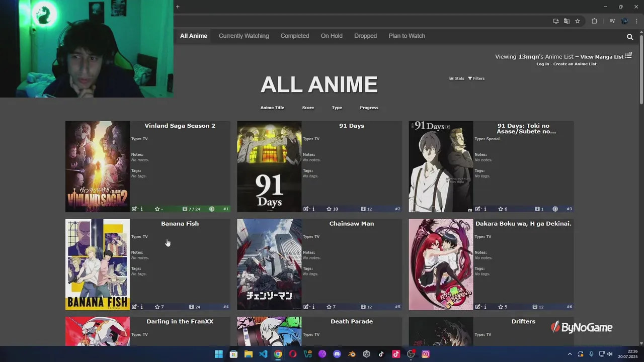Click the green airing status icon on Vinland Saga Season 2
Screen dimensions: 644x362
point(212,209)
